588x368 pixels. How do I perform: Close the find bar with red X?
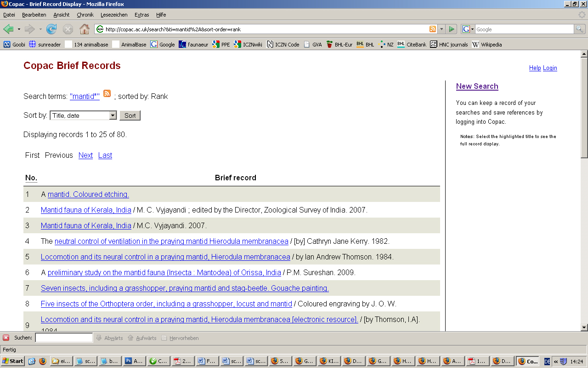point(6,338)
